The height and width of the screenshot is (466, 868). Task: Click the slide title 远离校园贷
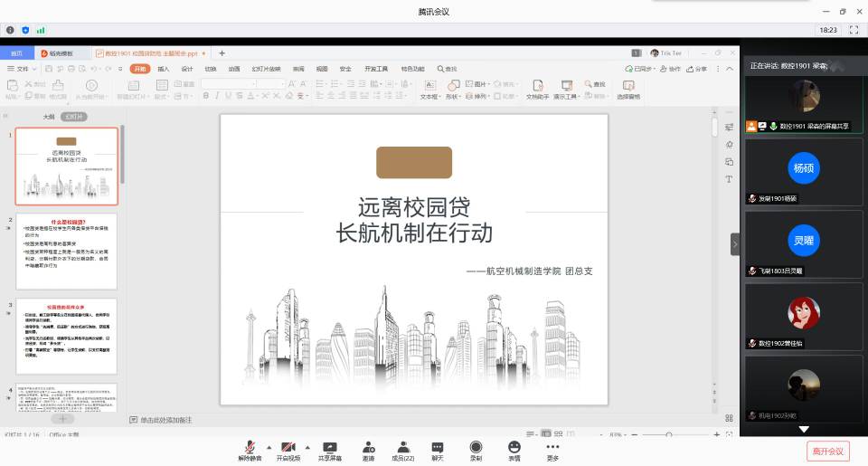[x=414, y=206]
